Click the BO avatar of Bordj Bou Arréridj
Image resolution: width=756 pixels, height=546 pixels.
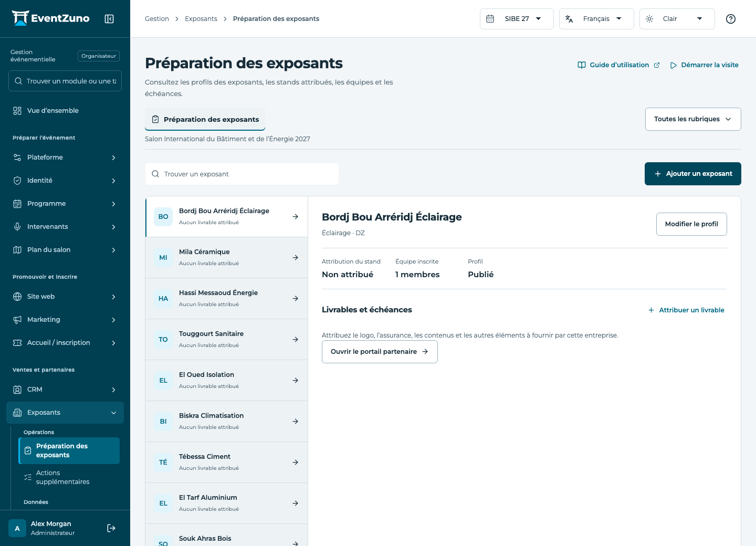pyautogui.click(x=163, y=217)
